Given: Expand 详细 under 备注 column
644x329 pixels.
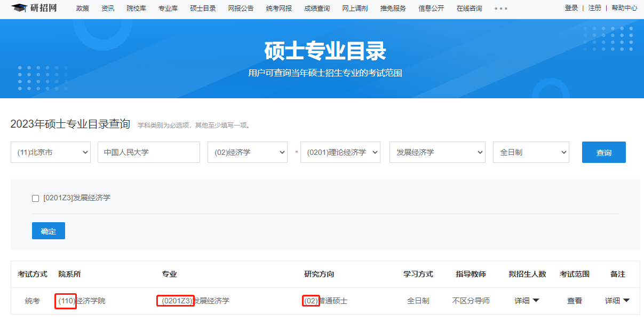Looking at the screenshot, I should coord(617,301).
